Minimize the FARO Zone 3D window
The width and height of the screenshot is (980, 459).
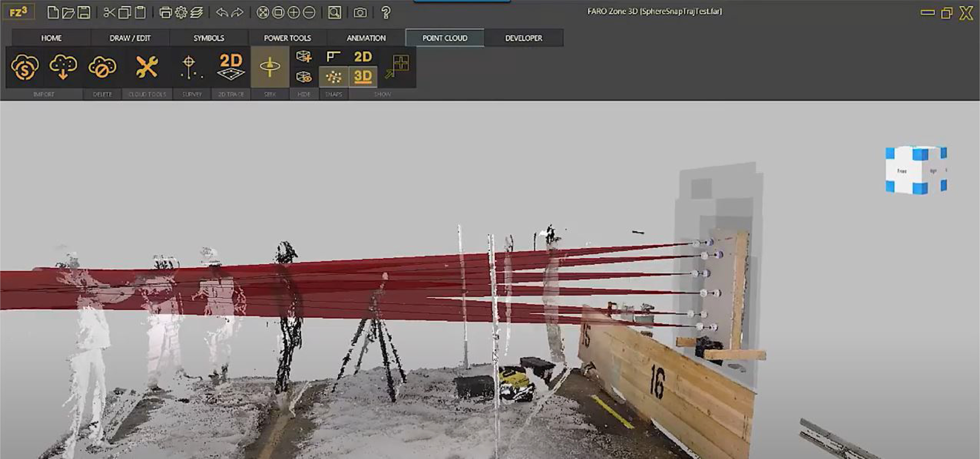coord(927,13)
